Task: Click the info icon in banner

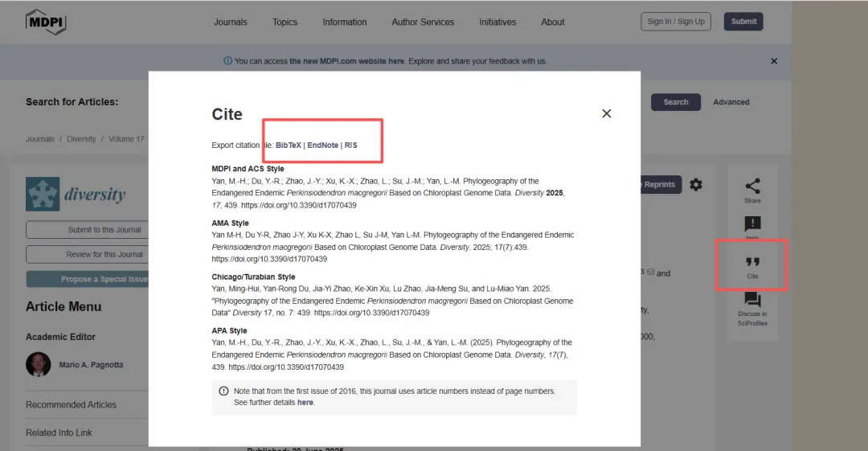Action: (227, 60)
